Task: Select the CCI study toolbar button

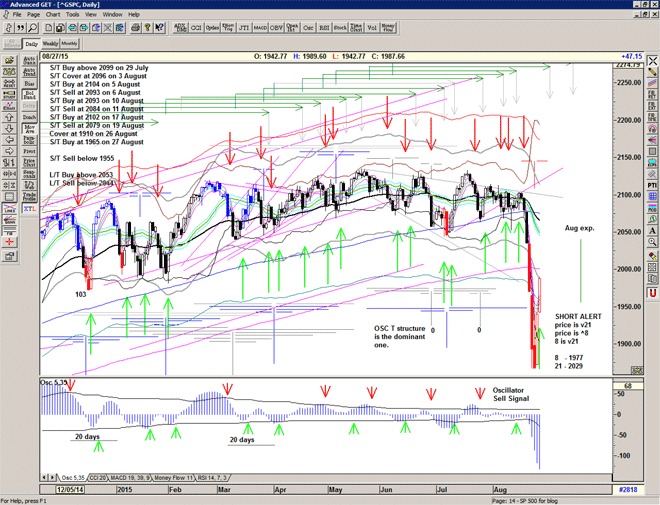Action: tap(193, 29)
